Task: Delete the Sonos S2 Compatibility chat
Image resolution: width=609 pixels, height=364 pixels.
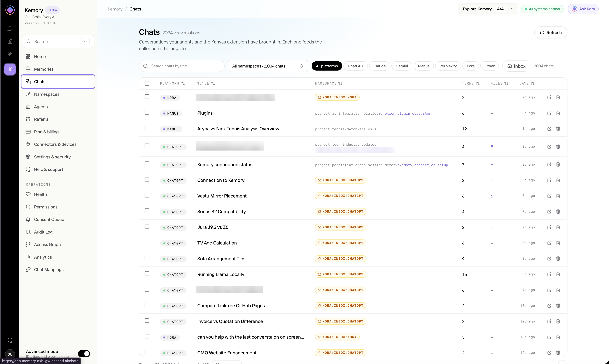Action: pos(558,212)
